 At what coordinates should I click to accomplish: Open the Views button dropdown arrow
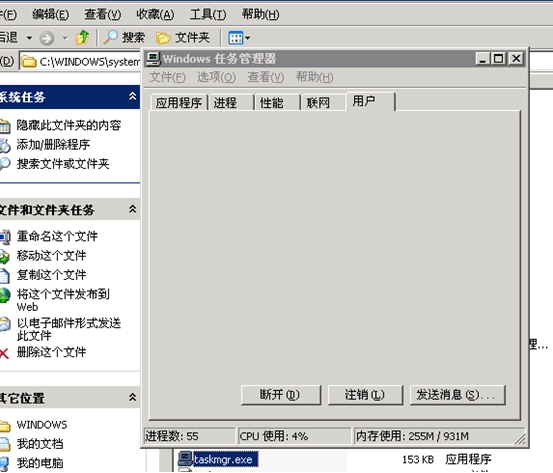(x=248, y=38)
